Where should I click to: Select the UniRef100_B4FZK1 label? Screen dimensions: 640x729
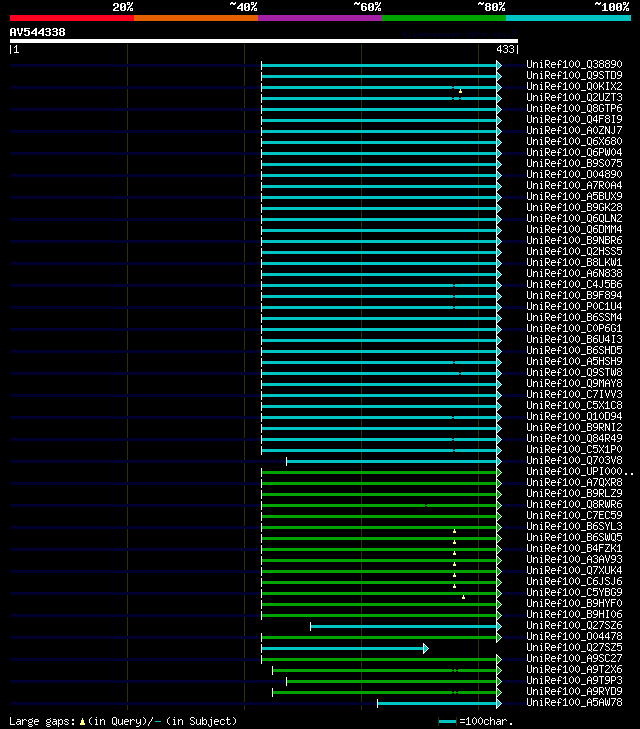point(574,549)
